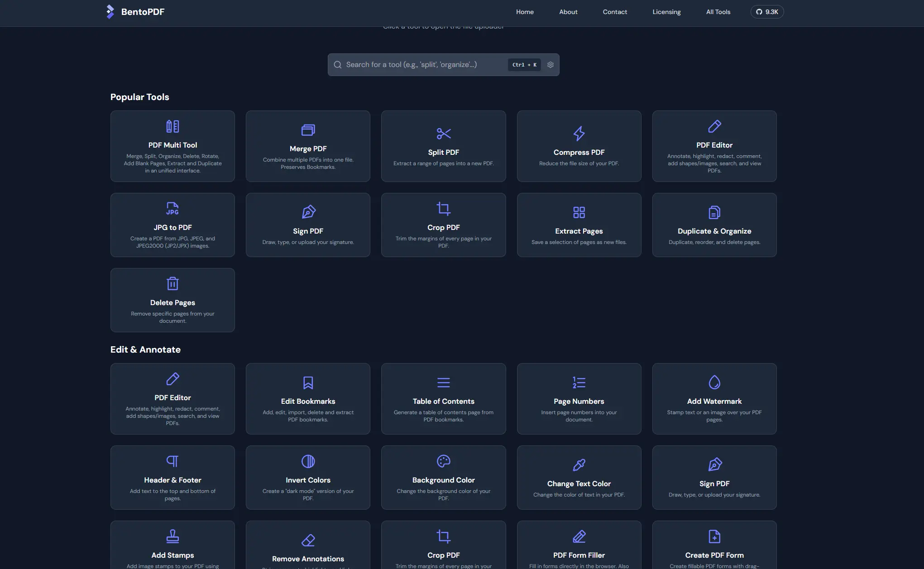Screen dimensions: 924x569
Task: Open the PDF Multi Tool icon
Action: coord(172,126)
